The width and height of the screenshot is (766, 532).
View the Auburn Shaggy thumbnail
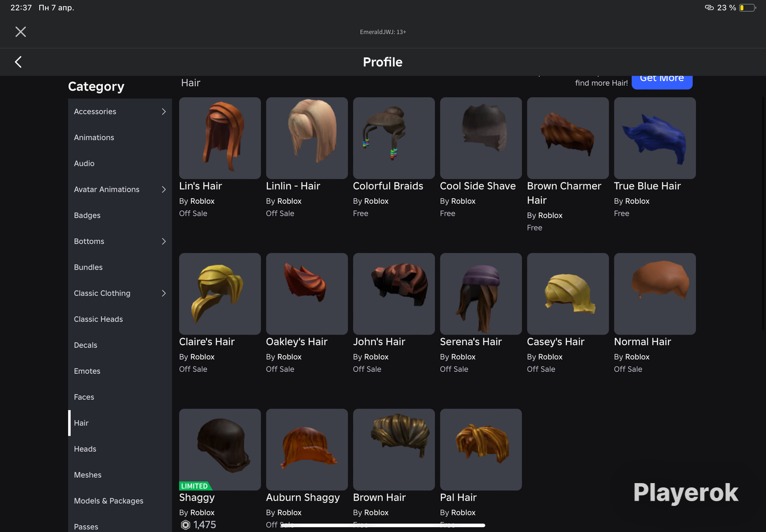(x=307, y=450)
